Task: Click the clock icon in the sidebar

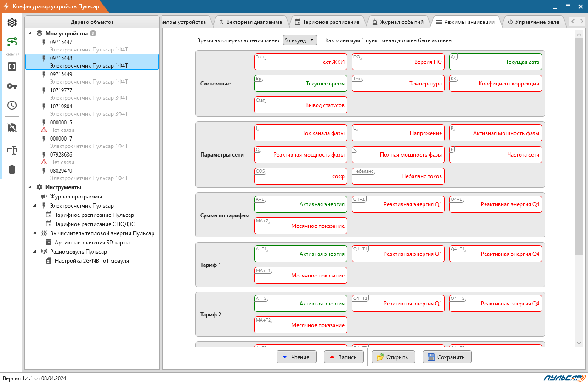Action: [12, 105]
